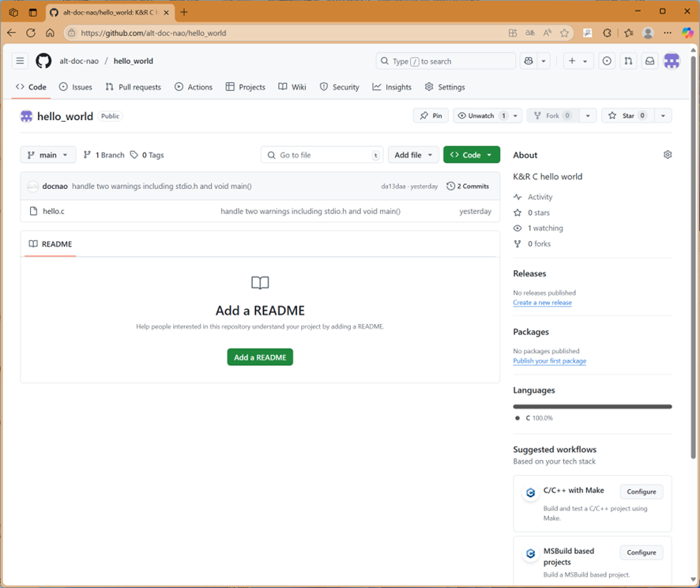The height and width of the screenshot is (588, 700).
Task: Switch to the Issues tab
Action: (x=75, y=87)
